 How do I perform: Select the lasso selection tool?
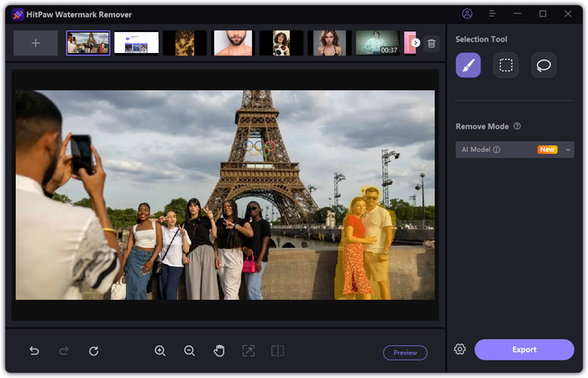(543, 66)
